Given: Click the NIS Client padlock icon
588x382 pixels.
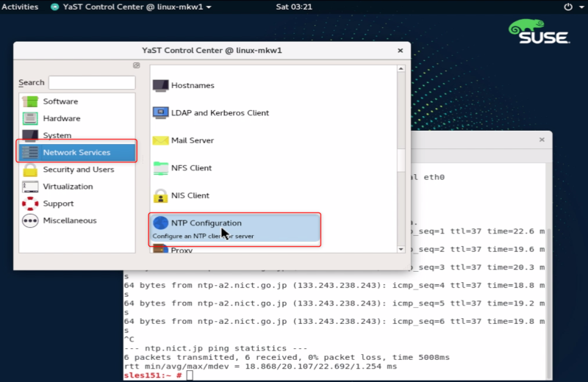Looking at the screenshot, I should pos(160,195).
